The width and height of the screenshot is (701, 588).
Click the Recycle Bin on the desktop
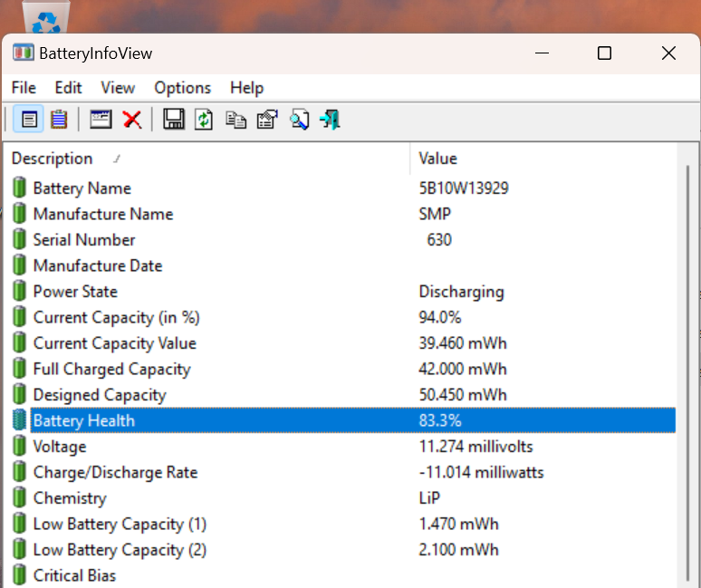46,17
